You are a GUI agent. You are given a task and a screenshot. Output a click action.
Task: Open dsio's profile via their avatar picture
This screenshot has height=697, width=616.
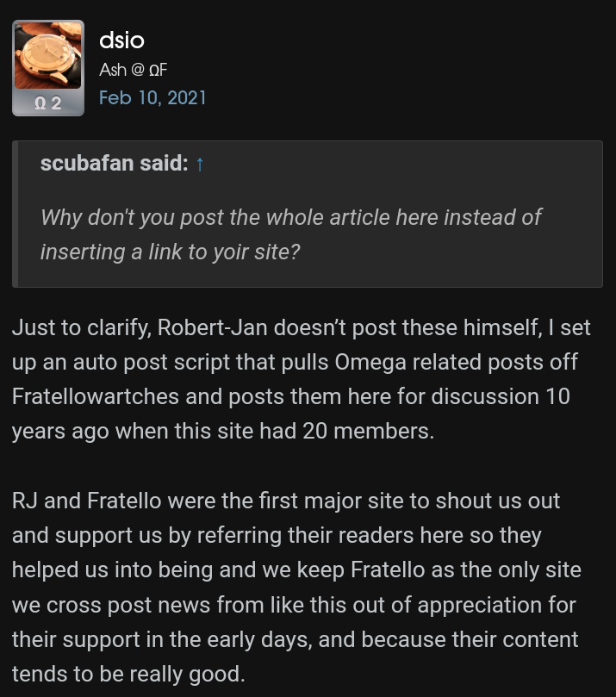coord(47,52)
